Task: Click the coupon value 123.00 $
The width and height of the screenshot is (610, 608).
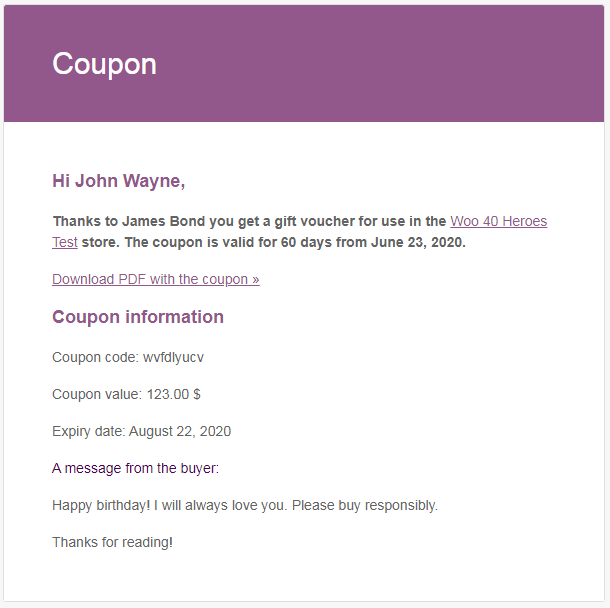Action: 174,394
